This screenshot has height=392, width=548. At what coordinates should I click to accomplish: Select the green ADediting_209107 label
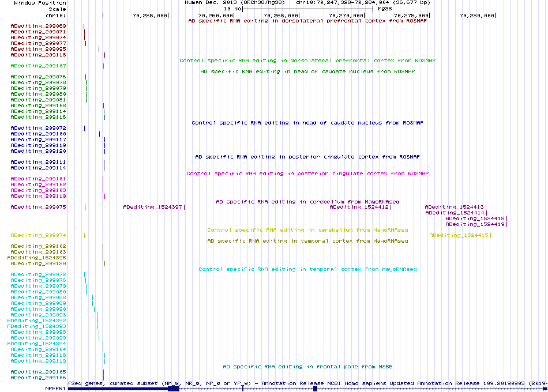point(38,66)
